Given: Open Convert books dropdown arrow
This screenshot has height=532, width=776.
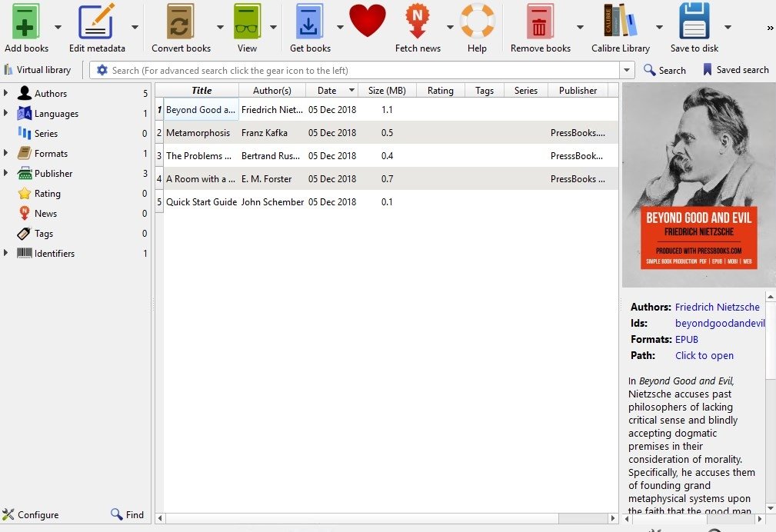Looking at the screenshot, I should pyautogui.click(x=220, y=27).
